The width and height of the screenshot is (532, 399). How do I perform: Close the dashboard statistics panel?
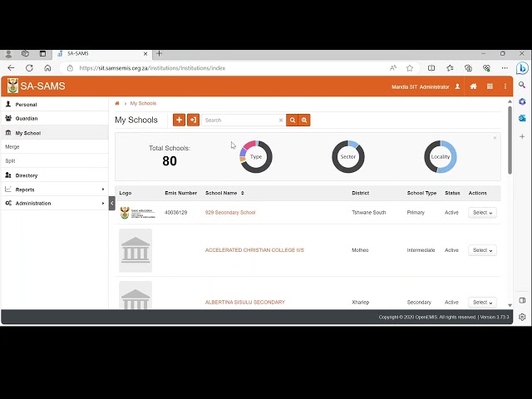[495, 138]
